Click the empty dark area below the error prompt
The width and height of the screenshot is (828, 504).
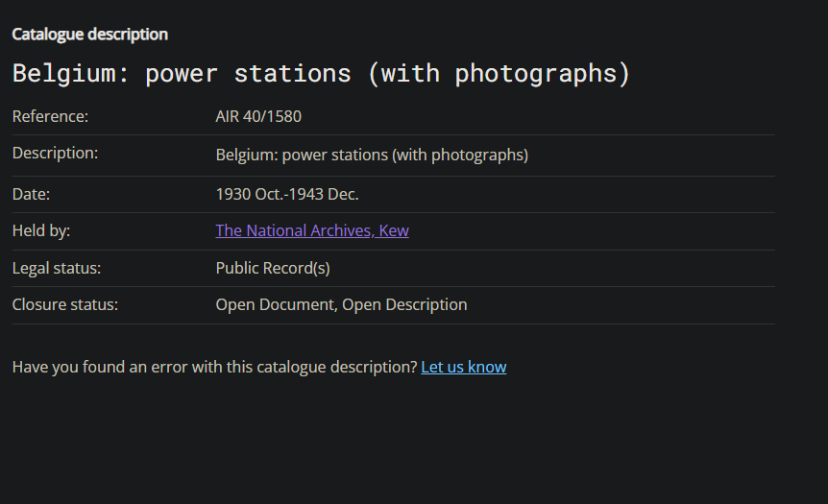413,442
